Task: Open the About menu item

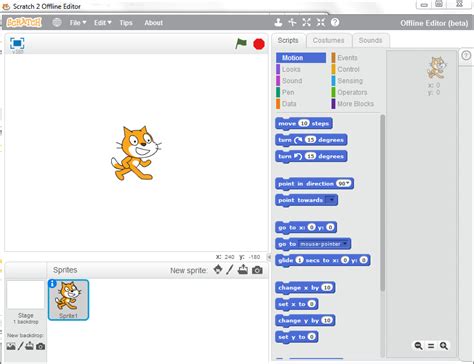Action: tap(154, 23)
